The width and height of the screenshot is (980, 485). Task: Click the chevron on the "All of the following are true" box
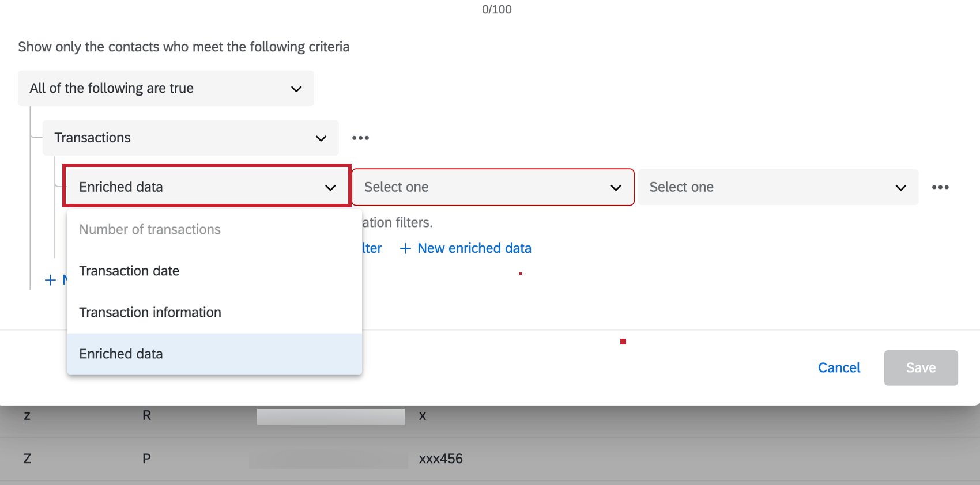pos(296,89)
